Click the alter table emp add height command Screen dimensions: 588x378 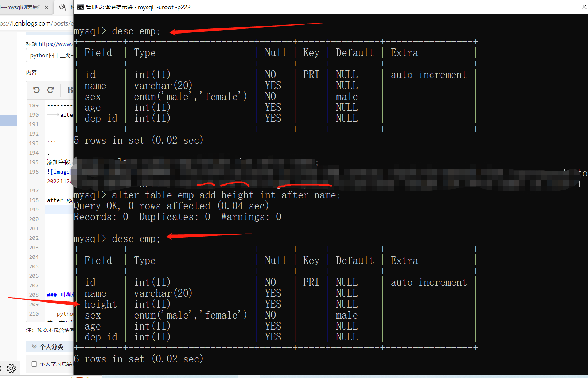(226, 195)
